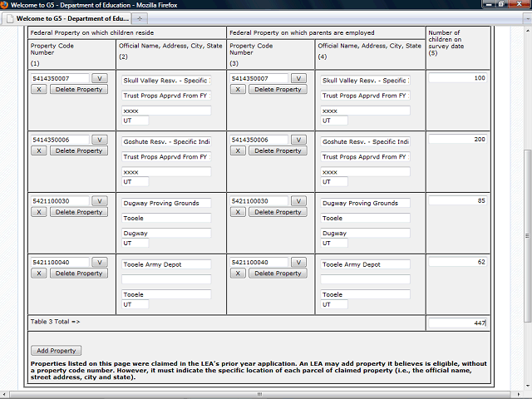Screen dimensions: 532x399
Task: Edit employed property code field 5421100040
Action: (259, 263)
